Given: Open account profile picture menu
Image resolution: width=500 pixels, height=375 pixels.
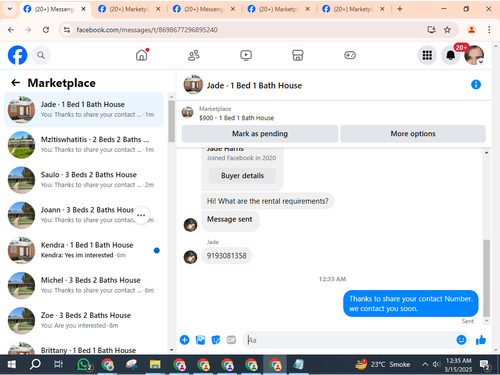Looking at the screenshot, I should [x=474, y=55].
